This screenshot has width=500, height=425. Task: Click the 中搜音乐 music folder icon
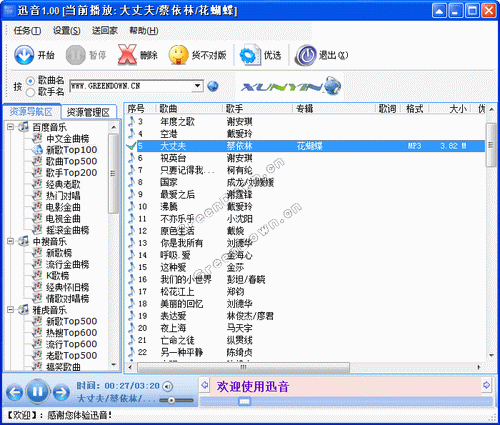click(x=24, y=241)
